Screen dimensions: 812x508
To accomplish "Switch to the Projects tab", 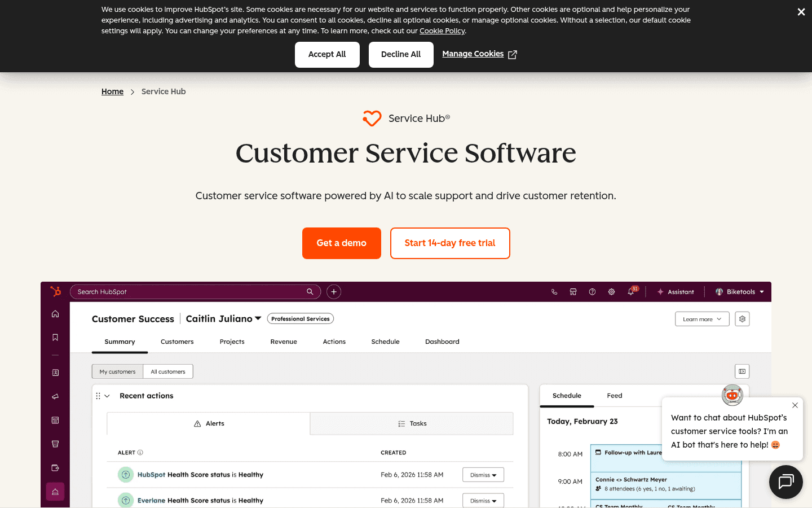I will point(232,341).
